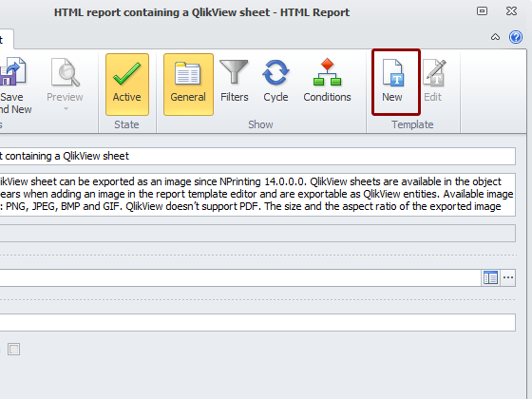
Task: Toggle the Active state button
Action: (127, 85)
